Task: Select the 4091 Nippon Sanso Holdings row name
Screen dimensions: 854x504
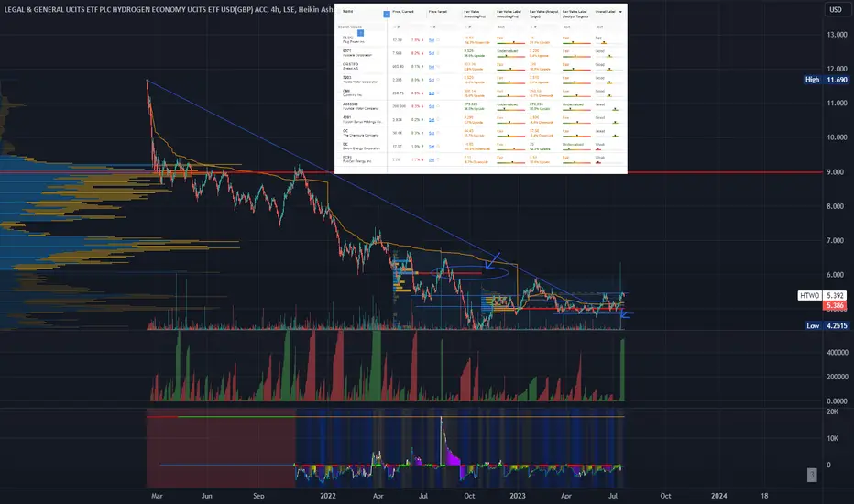Action: [x=362, y=119]
